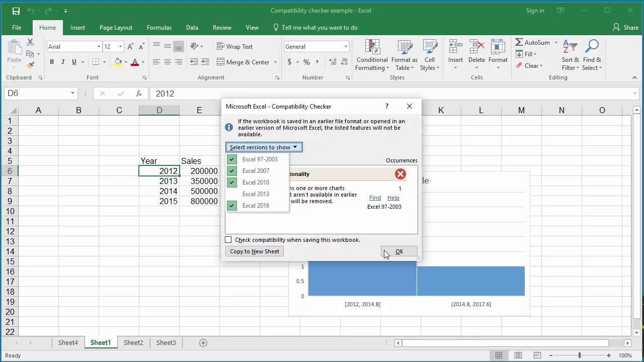
Task: Switch to the Sheet4 tab
Action: pyautogui.click(x=68, y=343)
